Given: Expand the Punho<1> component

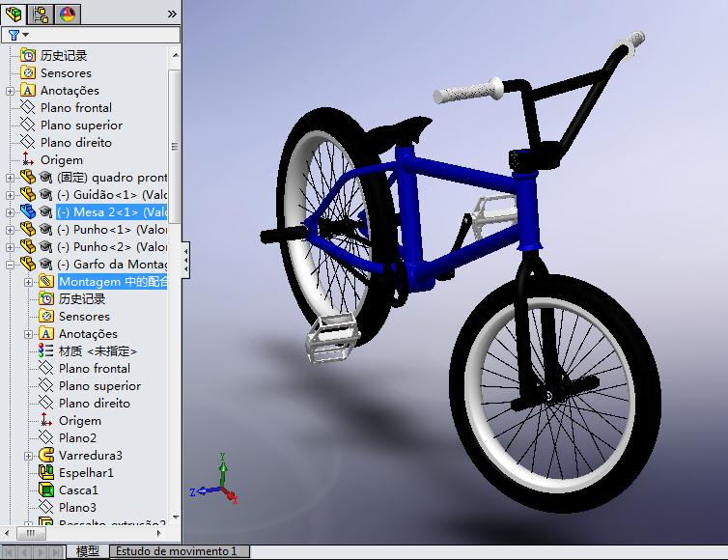Looking at the screenshot, I should point(10,230).
